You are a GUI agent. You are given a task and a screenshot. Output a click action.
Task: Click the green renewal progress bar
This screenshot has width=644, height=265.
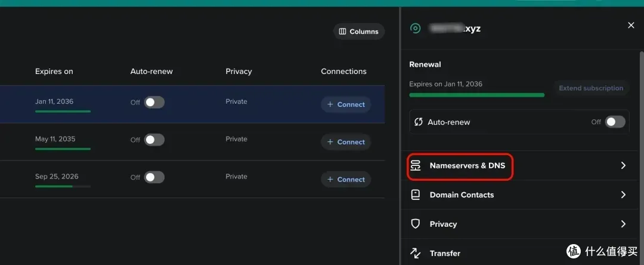(476, 95)
